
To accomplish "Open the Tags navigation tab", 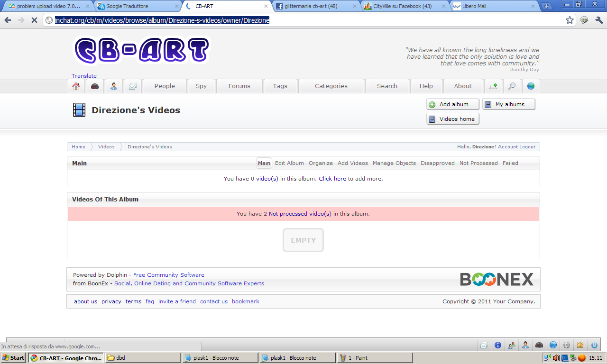I will pos(280,86).
